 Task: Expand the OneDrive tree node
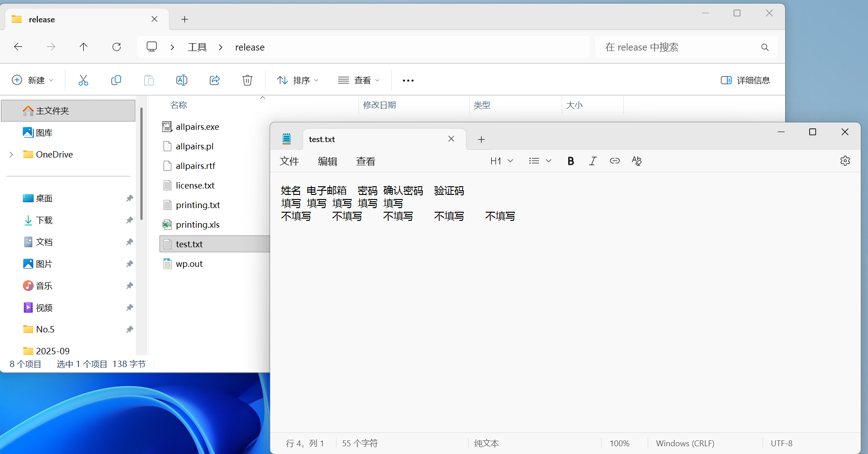point(11,154)
